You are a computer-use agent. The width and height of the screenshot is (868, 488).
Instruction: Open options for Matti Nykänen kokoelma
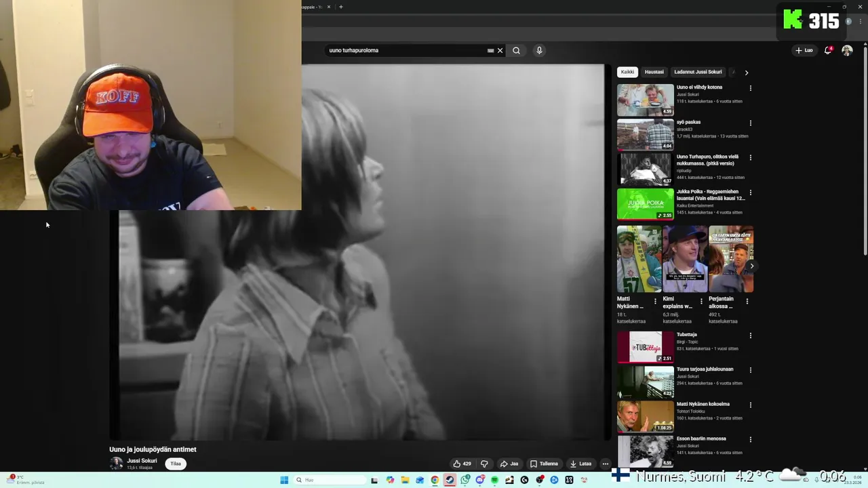[x=750, y=405]
